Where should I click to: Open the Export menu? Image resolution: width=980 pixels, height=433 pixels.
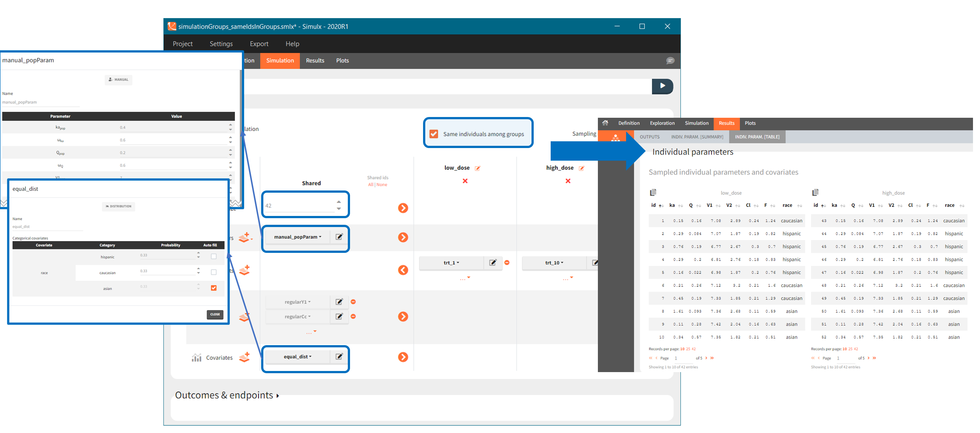259,44
